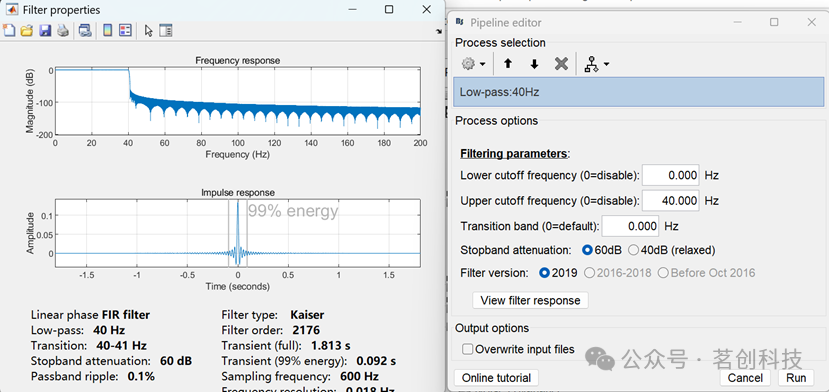Open Property Inspector icon in figure toolbar
This screenshot has width=829, height=392.
(x=166, y=31)
